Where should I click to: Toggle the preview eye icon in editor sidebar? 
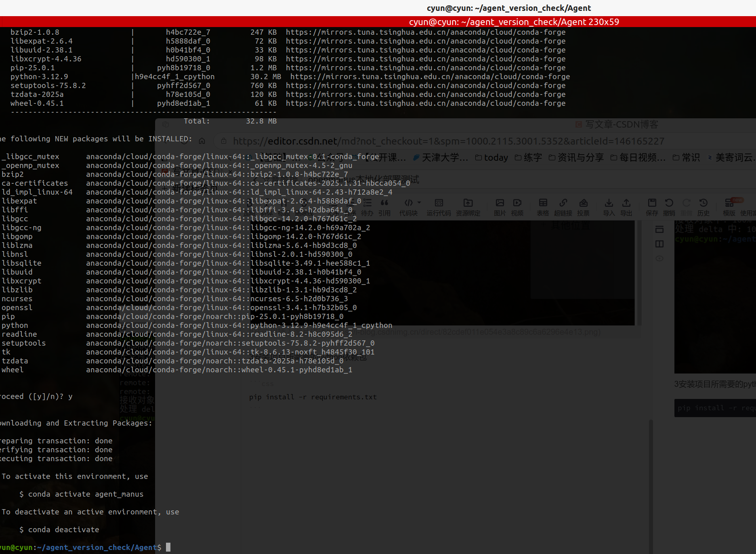click(x=659, y=258)
